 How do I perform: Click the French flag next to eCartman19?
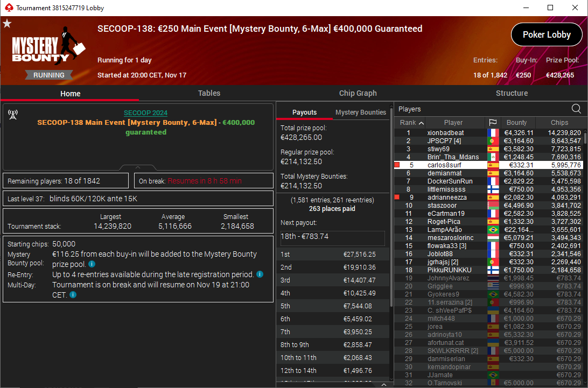point(493,213)
